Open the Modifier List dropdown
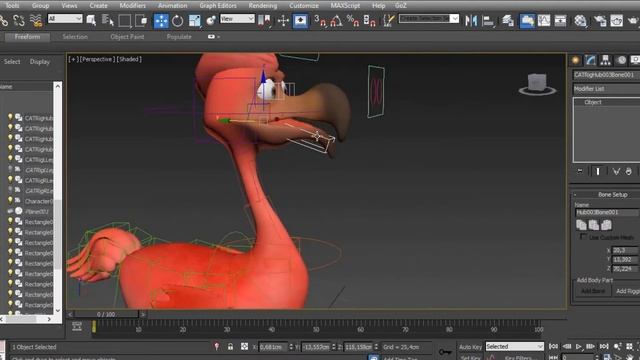This screenshot has height=360, width=640. 606,89
